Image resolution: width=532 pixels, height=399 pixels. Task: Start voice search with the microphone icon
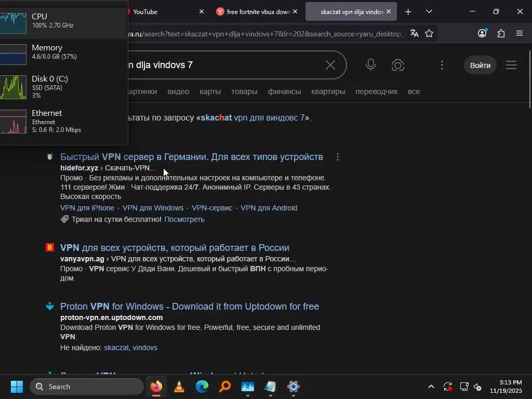[x=370, y=65]
